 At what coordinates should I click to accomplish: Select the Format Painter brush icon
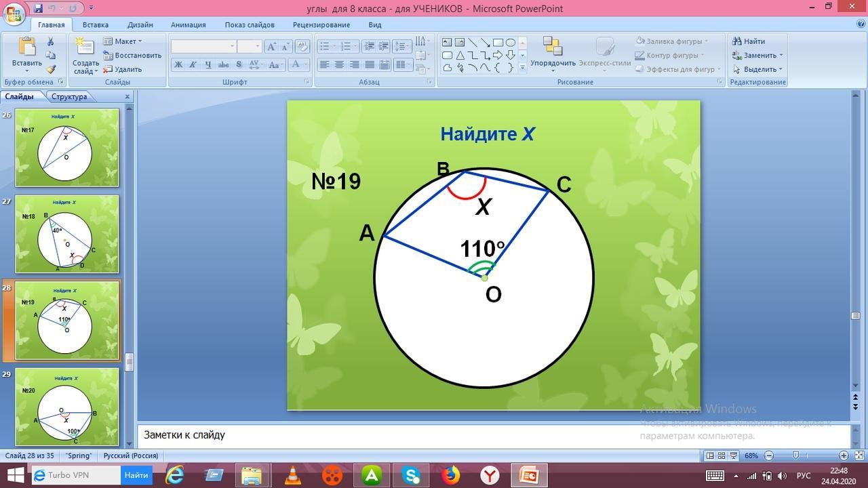51,69
